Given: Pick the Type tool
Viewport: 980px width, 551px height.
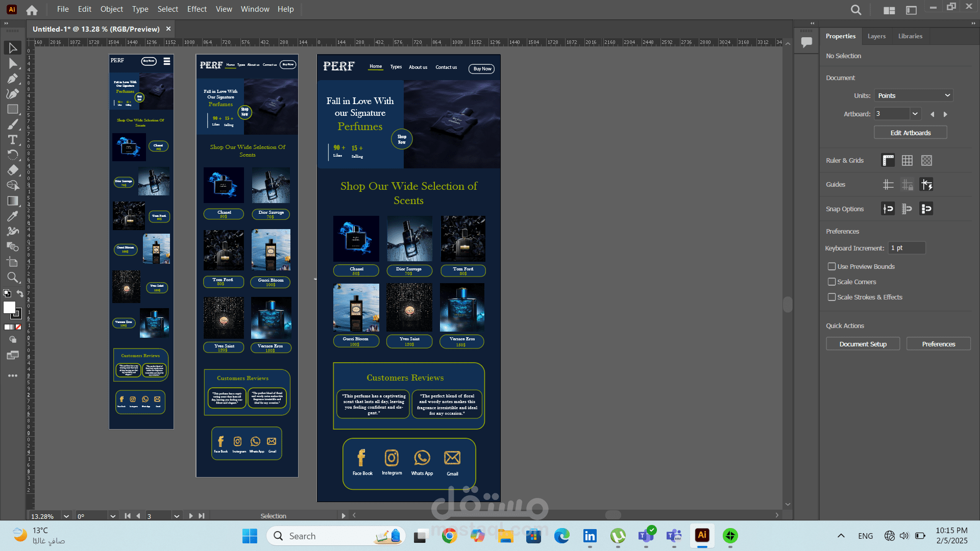Looking at the screenshot, I should click(13, 140).
